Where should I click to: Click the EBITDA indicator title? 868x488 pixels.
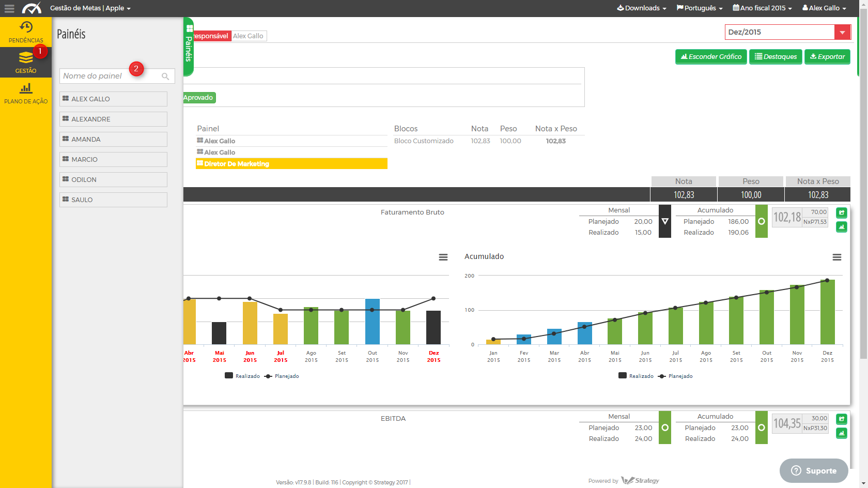393,419
